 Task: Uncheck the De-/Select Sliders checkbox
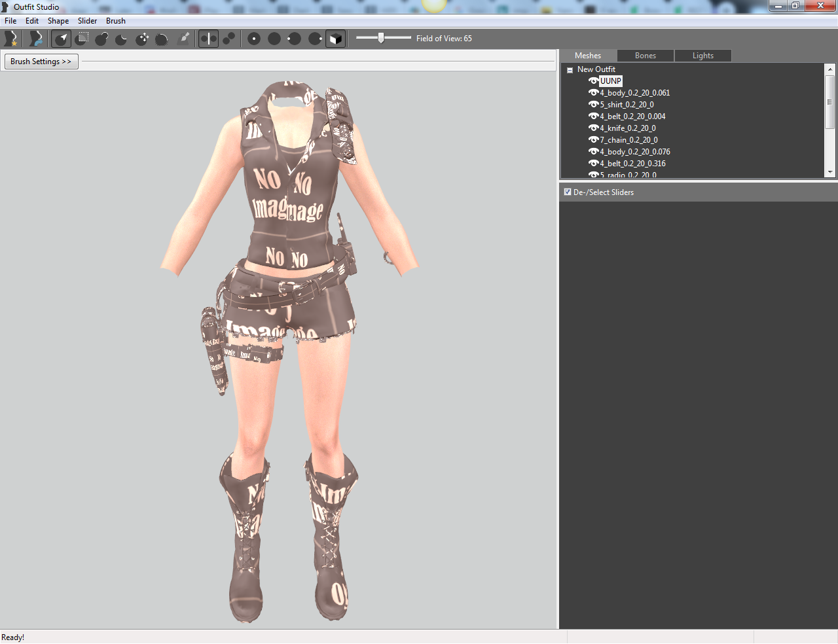coord(568,192)
